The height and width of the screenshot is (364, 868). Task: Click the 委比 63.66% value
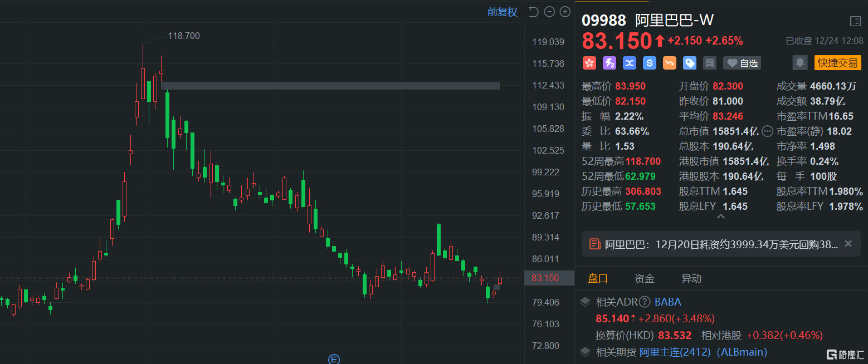point(632,131)
